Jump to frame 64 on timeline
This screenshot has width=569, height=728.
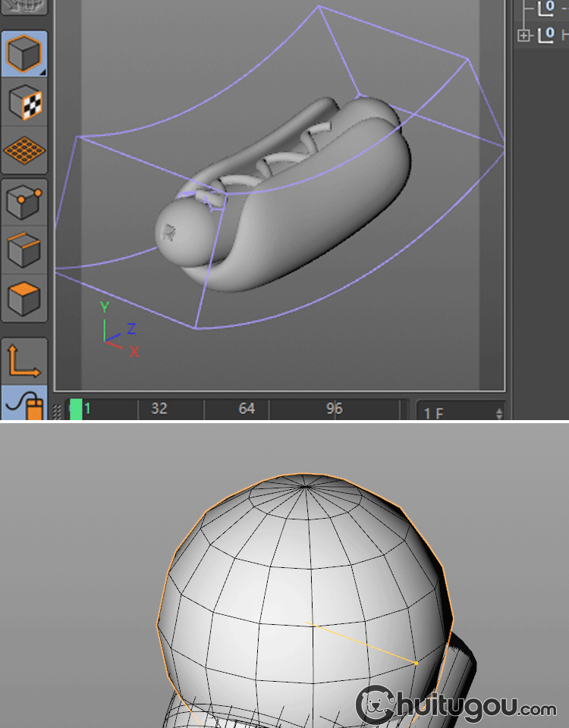click(247, 409)
